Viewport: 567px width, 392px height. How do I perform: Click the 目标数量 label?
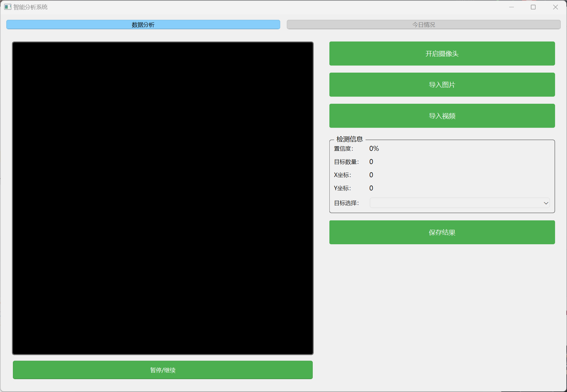pos(346,162)
